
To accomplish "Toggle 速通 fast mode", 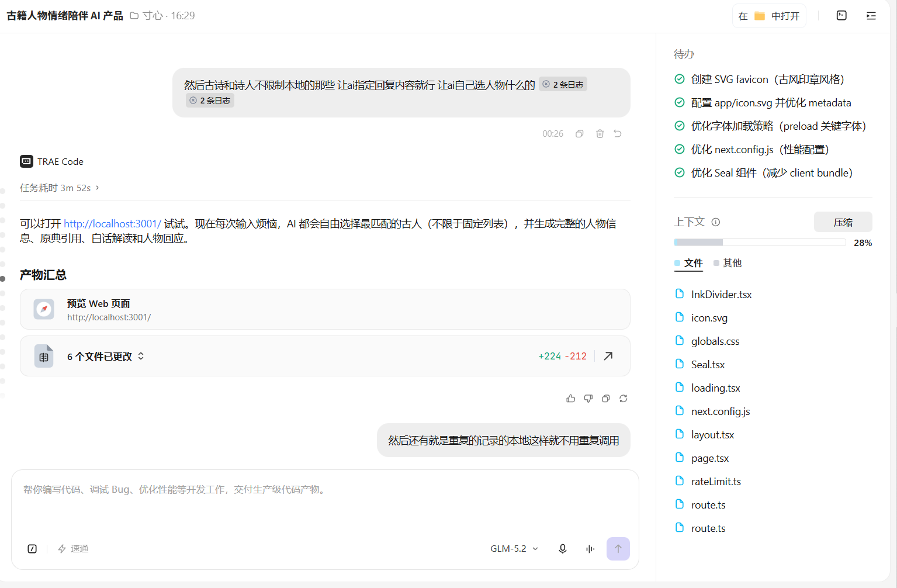I will pos(73,549).
